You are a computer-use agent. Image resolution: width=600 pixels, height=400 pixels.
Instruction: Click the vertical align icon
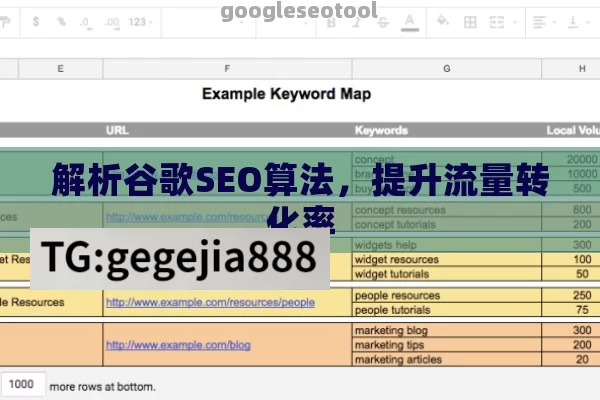(x=573, y=22)
